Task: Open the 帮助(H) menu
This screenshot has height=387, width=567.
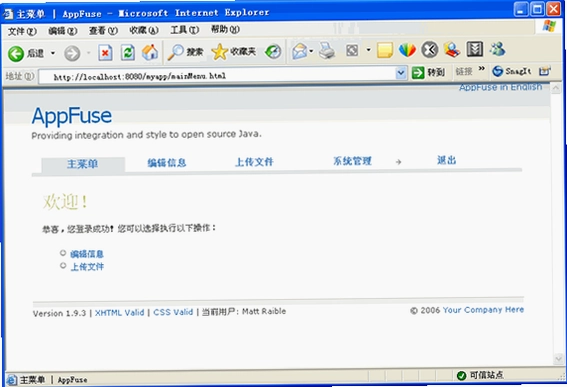Action: click(225, 29)
